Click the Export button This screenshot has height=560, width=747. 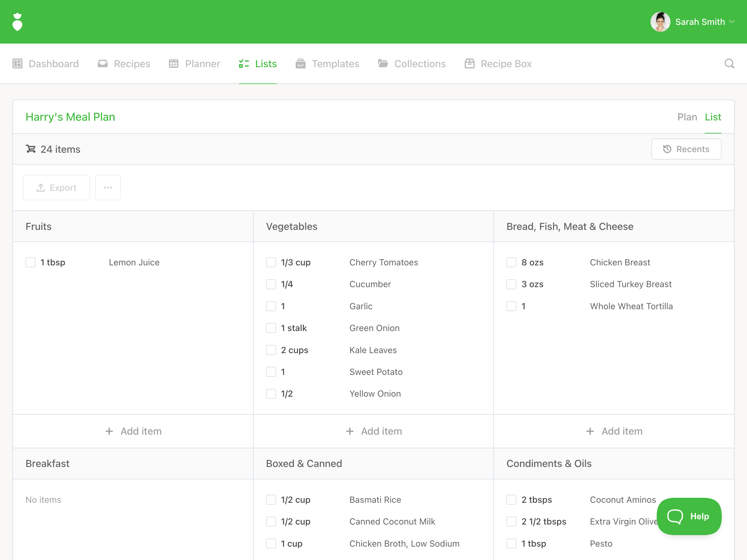[x=57, y=187]
